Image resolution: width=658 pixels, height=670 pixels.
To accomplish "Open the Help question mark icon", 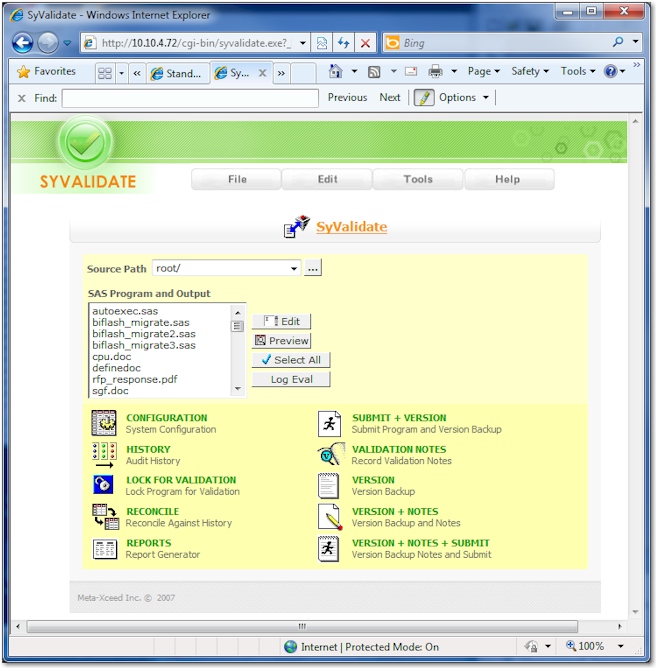I will click(x=611, y=71).
